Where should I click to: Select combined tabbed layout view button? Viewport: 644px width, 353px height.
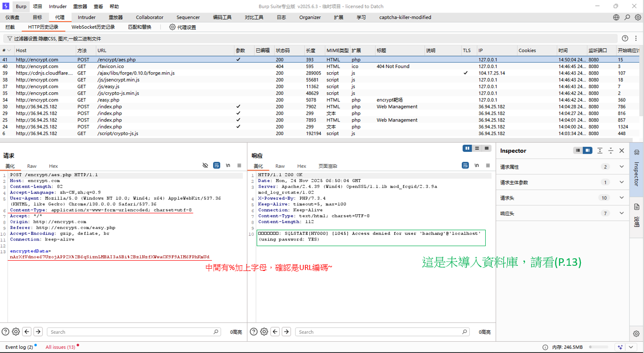pyautogui.click(x=487, y=148)
